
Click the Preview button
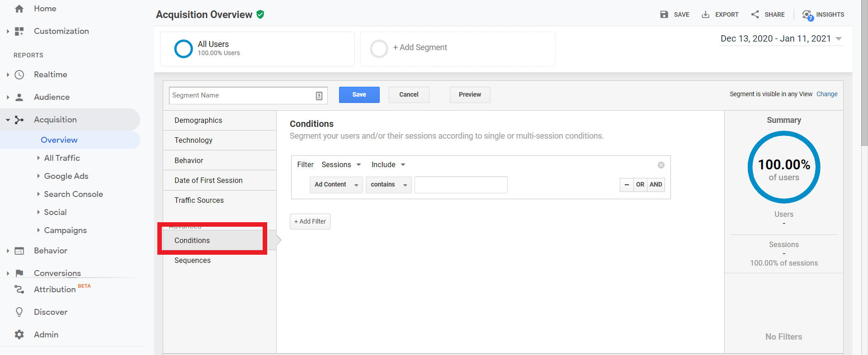470,95
